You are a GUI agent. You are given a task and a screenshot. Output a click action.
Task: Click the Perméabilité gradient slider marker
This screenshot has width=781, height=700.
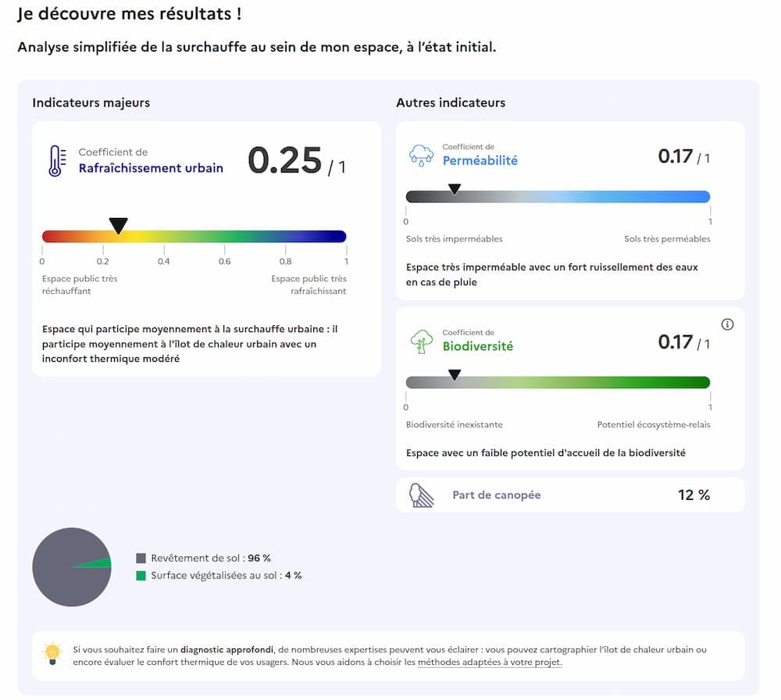(455, 187)
